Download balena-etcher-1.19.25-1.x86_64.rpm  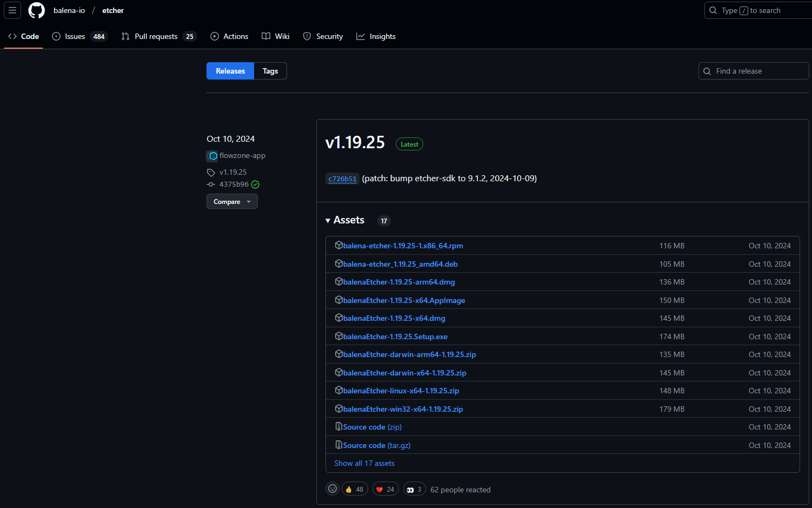(x=403, y=246)
